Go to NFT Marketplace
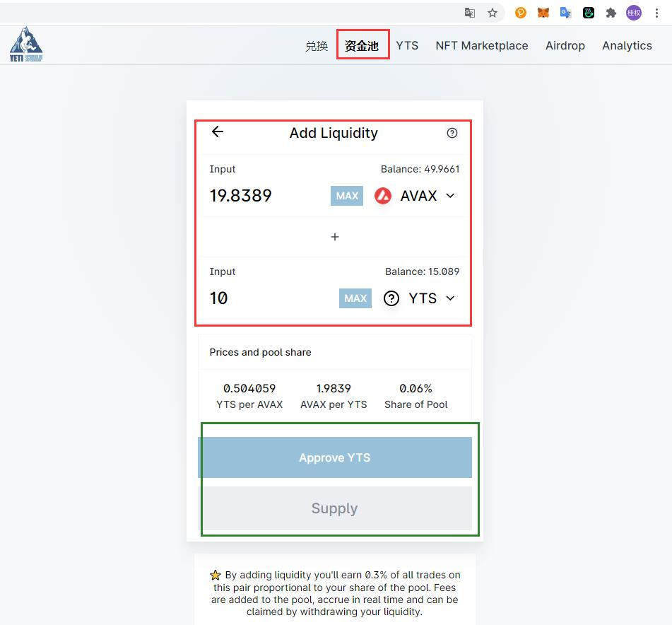672x625 pixels. (x=482, y=45)
